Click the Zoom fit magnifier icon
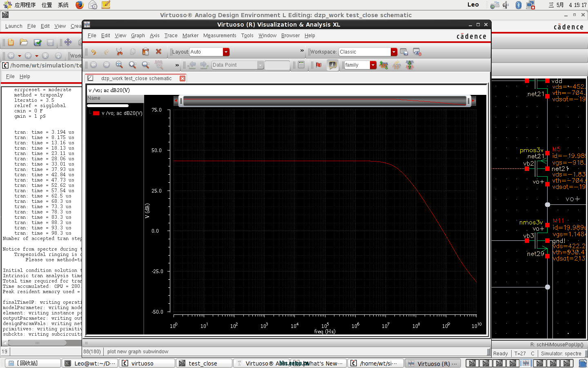Image resolution: width=588 pixels, height=368 pixels. pyautogui.click(x=119, y=65)
